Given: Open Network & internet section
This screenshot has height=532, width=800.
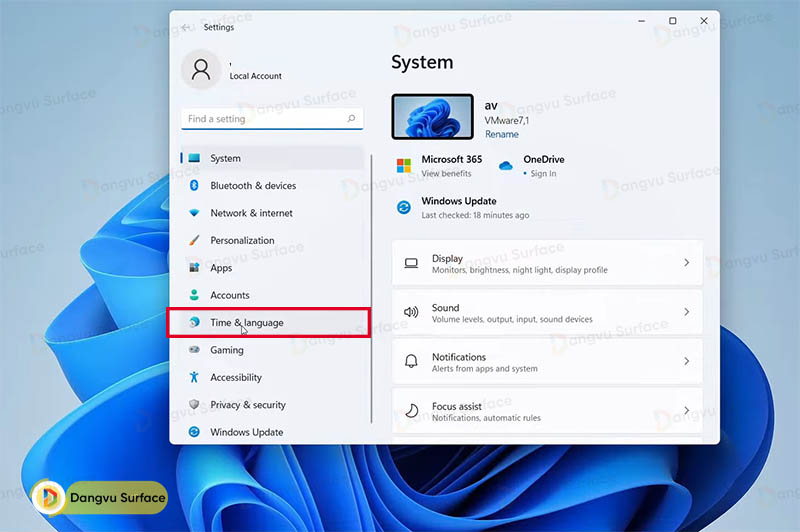Looking at the screenshot, I should 272,213.
